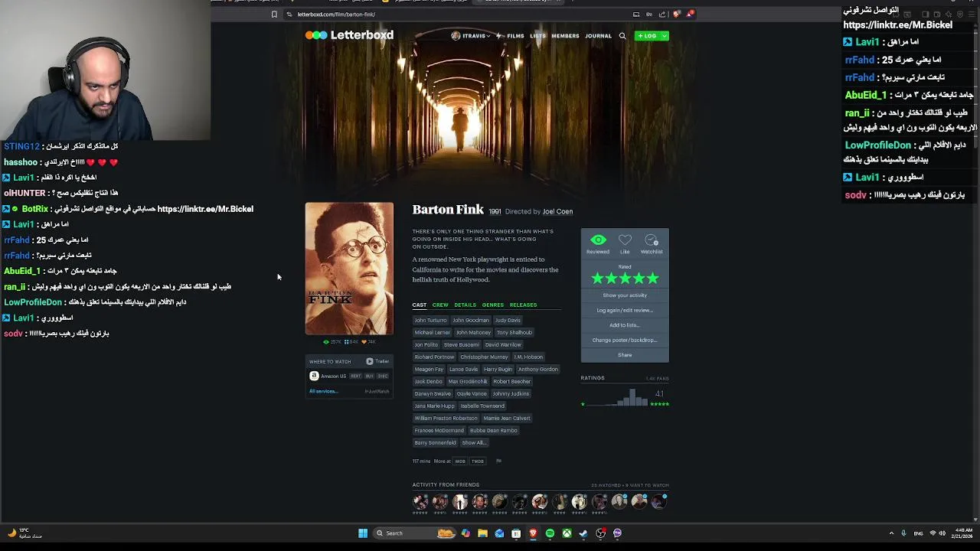
Task: Open the JOURNAL menu
Action: tap(598, 36)
